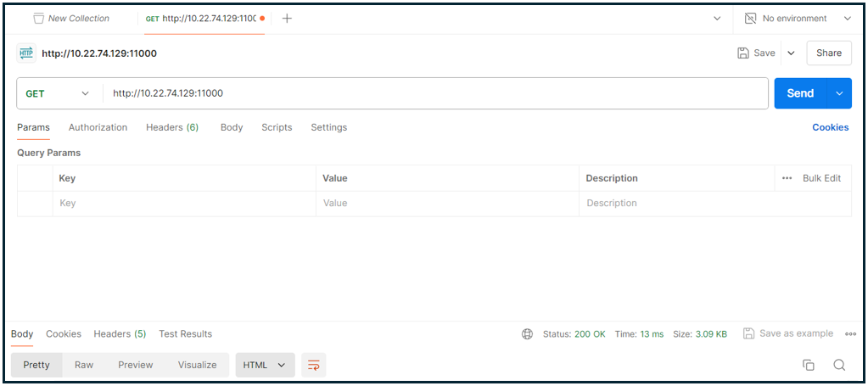Expand the Send button arrow options

point(839,93)
